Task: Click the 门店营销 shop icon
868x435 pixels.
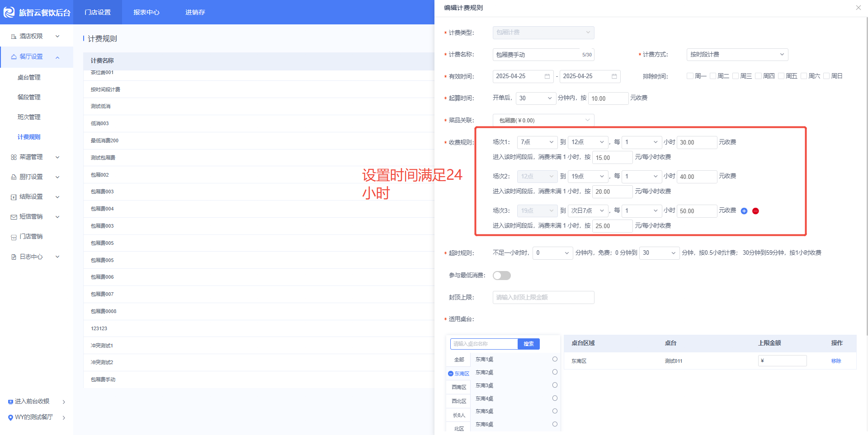Action: [x=14, y=237]
